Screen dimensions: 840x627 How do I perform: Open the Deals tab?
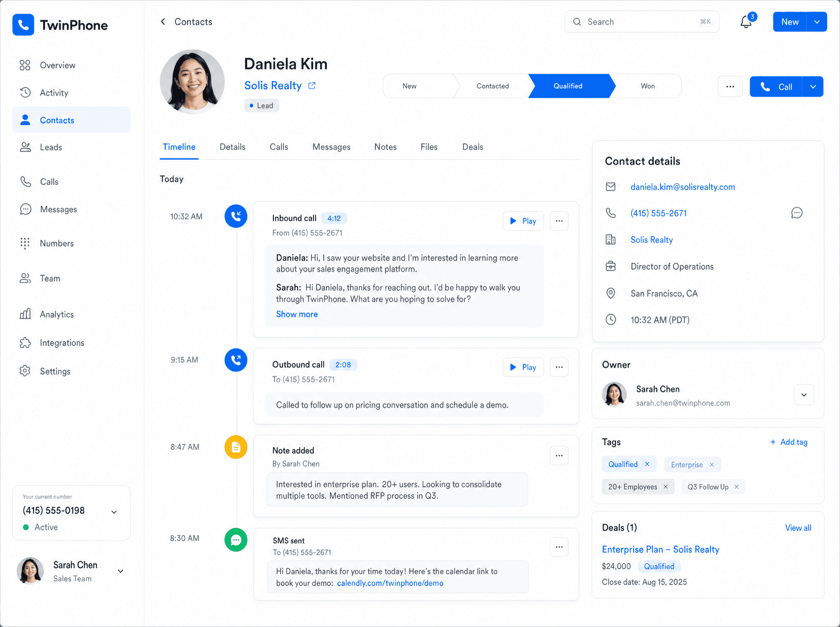[473, 147]
